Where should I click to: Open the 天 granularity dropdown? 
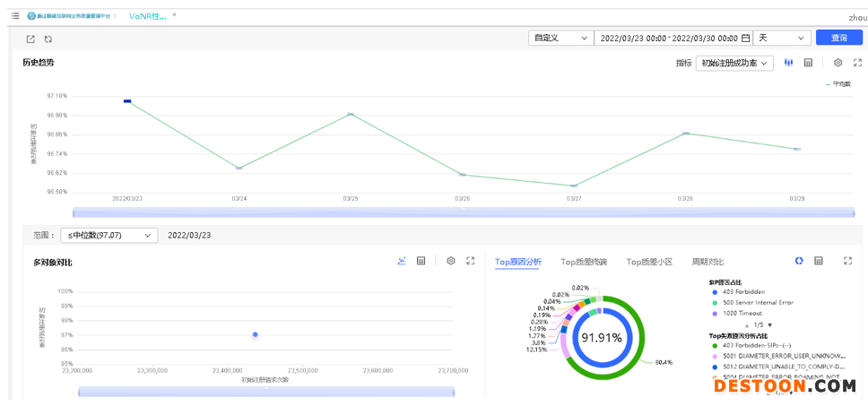(782, 39)
